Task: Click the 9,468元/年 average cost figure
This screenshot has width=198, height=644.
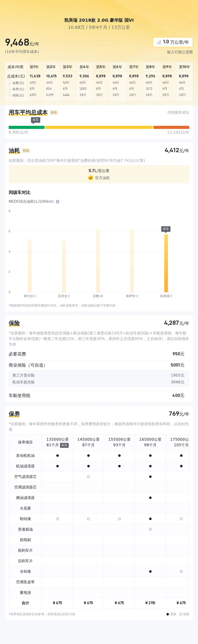Action: 22,42
